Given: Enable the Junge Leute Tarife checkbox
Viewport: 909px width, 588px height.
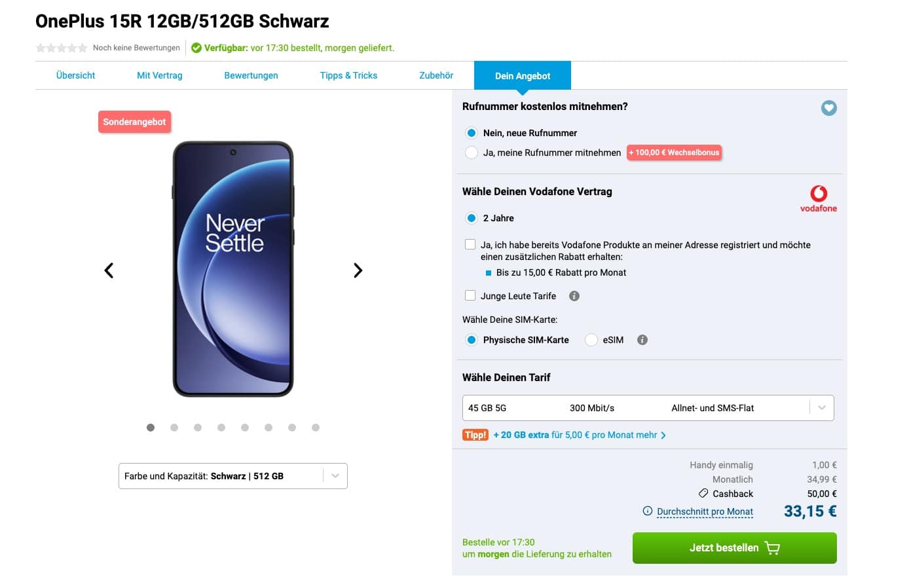Looking at the screenshot, I should tap(470, 296).
